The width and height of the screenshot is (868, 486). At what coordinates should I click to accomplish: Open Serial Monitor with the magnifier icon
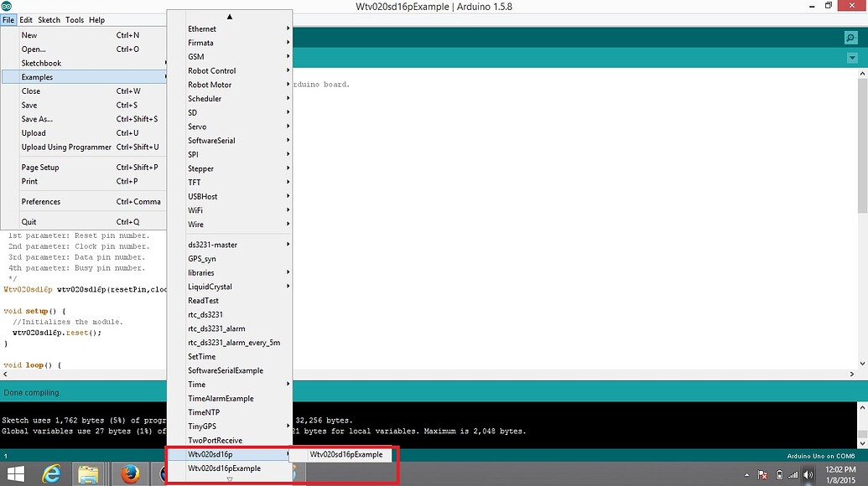pyautogui.click(x=850, y=37)
